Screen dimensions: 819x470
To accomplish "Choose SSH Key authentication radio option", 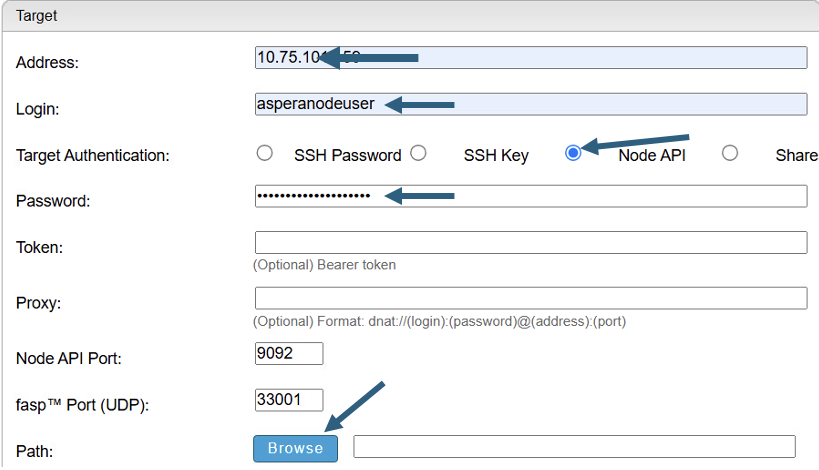I will (418, 153).
